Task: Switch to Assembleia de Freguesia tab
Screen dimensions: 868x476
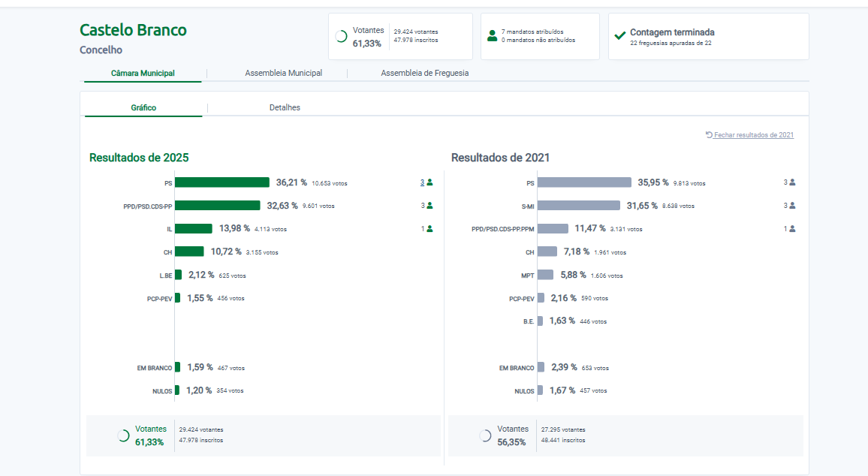Action: tap(424, 74)
